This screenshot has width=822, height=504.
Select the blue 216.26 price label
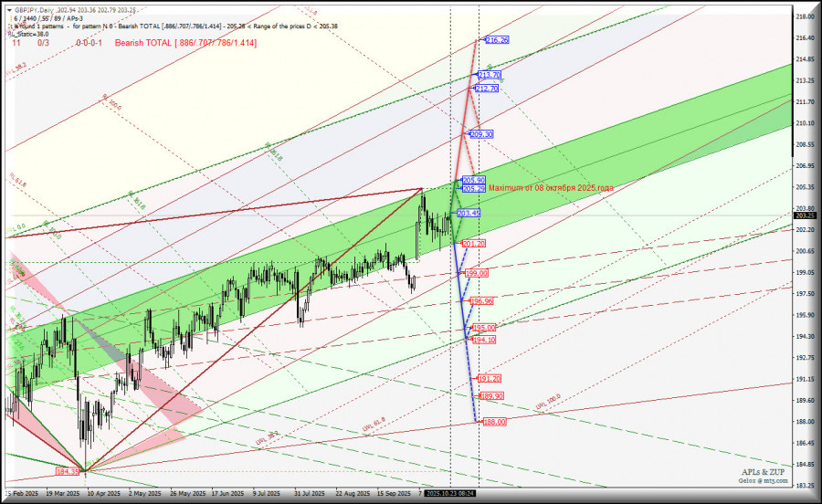point(497,40)
